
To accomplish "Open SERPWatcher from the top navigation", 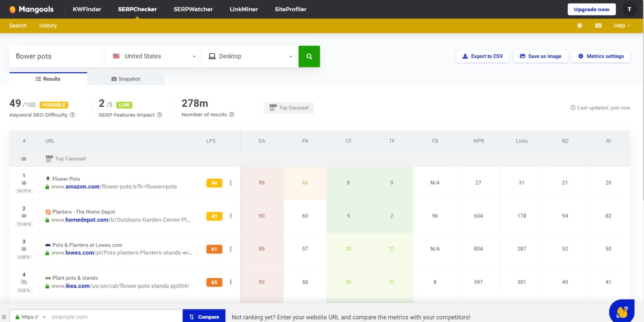I will pyautogui.click(x=193, y=9).
